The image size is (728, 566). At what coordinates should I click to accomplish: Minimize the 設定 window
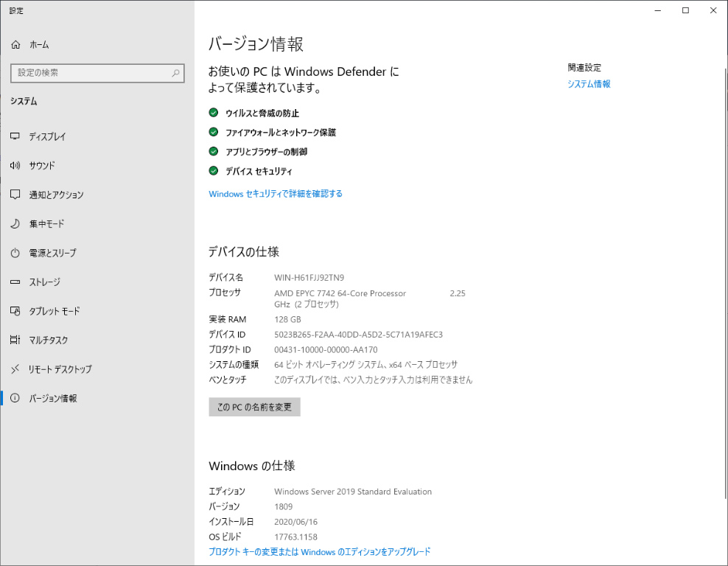(x=658, y=10)
